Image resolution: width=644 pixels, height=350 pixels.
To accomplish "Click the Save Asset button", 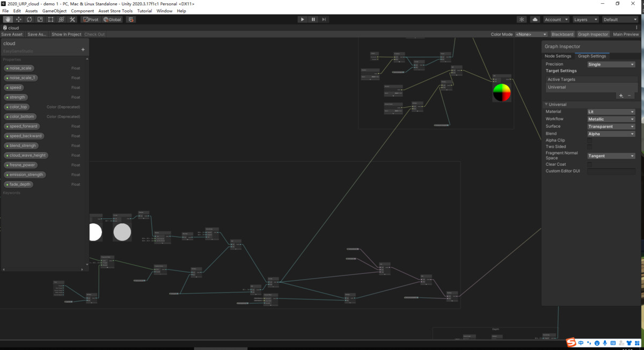I will click(x=12, y=34).
